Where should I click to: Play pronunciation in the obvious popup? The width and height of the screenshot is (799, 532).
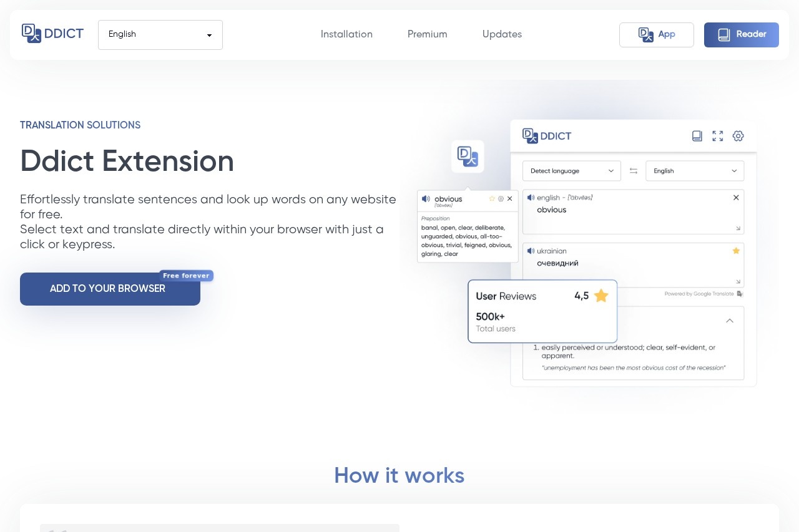click(426, 199)
